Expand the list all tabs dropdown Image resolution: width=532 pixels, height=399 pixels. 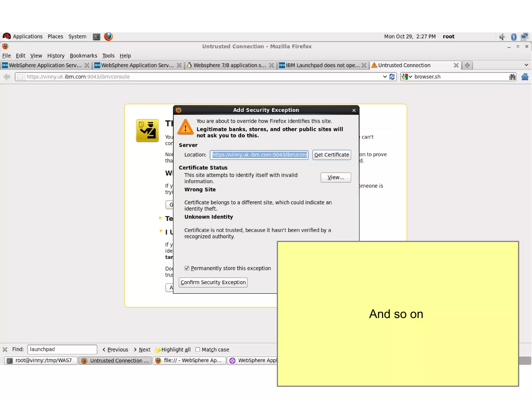point(526,65)
